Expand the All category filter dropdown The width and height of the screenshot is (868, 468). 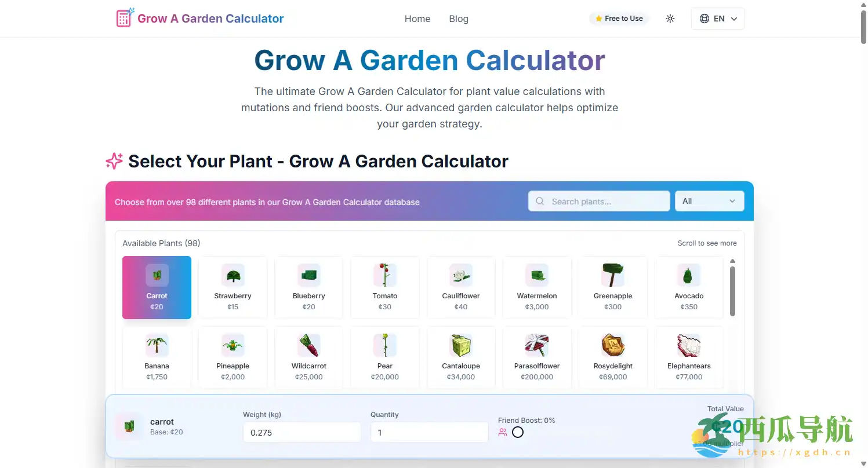tap(709, 201)
